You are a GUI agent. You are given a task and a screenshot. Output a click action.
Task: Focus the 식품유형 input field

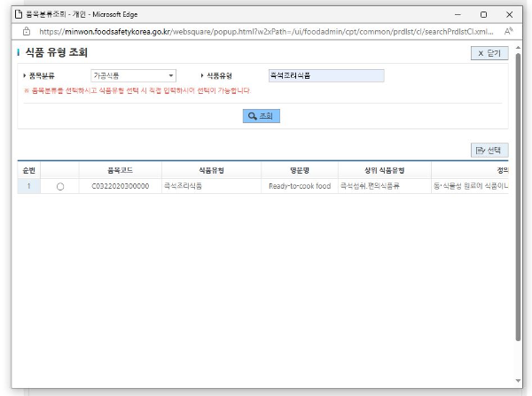pos(326,75)
